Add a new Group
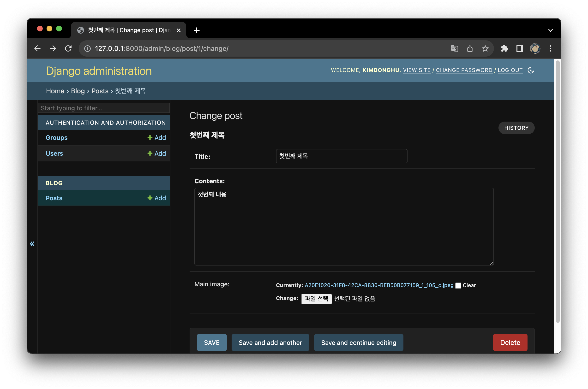Image resolution: width=588 pixels, height=389 pixels. pyautogui.click(x=157, y=138)
